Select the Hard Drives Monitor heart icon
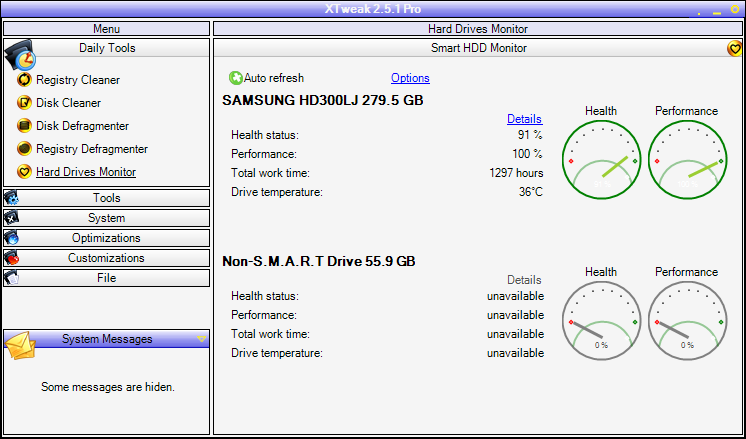Viewport: 746px width, 439px height. 24,172
